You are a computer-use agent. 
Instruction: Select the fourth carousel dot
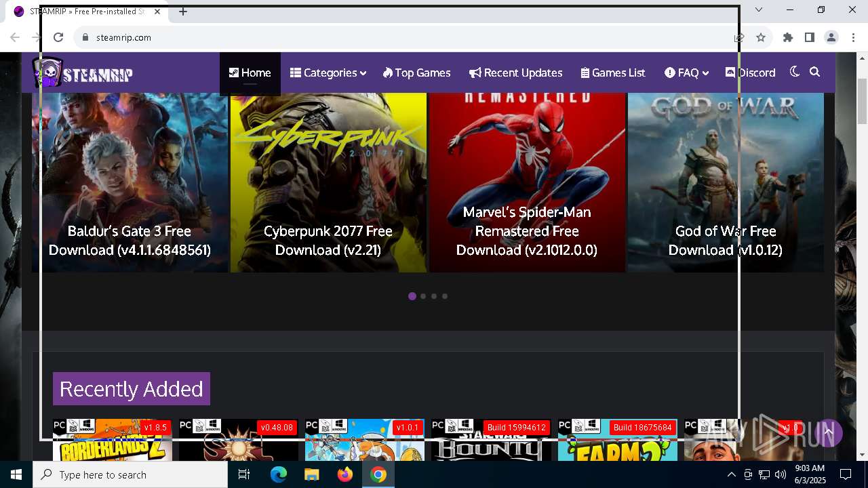pyautogui.click(x=445, y=296)
